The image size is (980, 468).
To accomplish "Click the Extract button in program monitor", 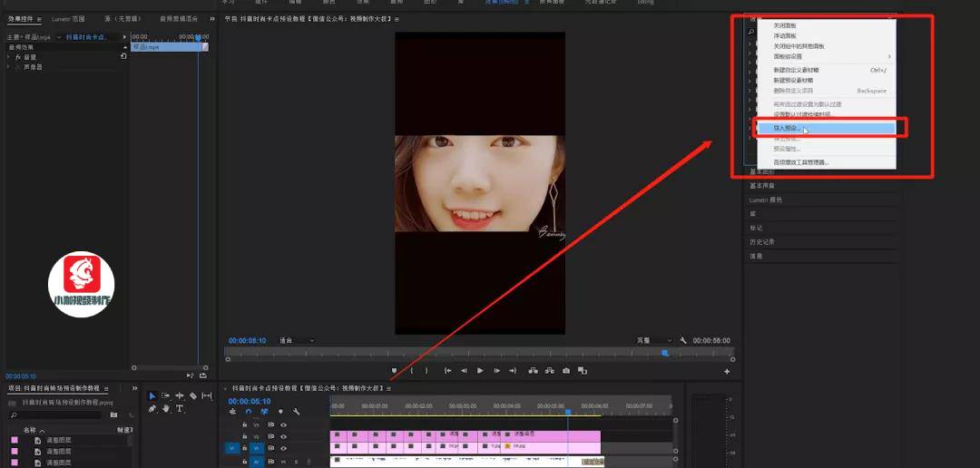I will 549,371.
